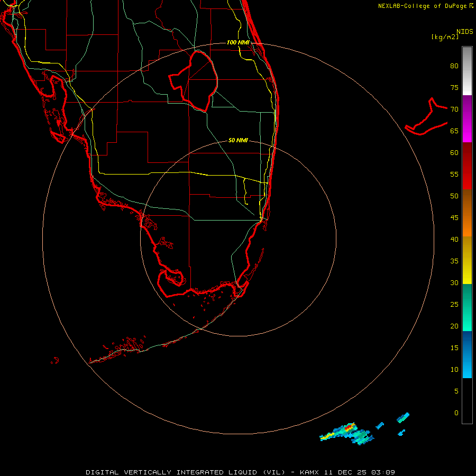Select the 100 NMI range ring label
This screenshot has height=476, width=476.
(238, 42)
